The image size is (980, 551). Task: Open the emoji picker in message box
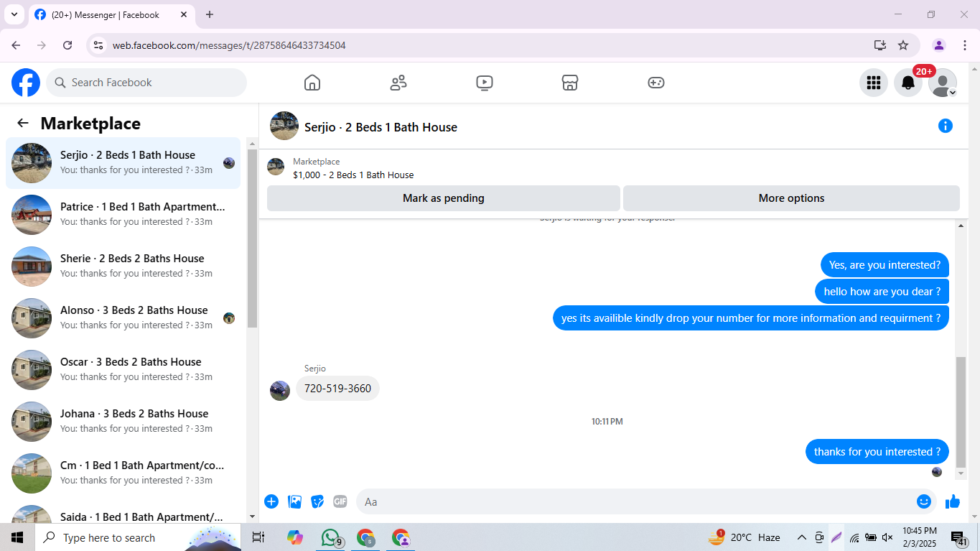coord(924,501)
